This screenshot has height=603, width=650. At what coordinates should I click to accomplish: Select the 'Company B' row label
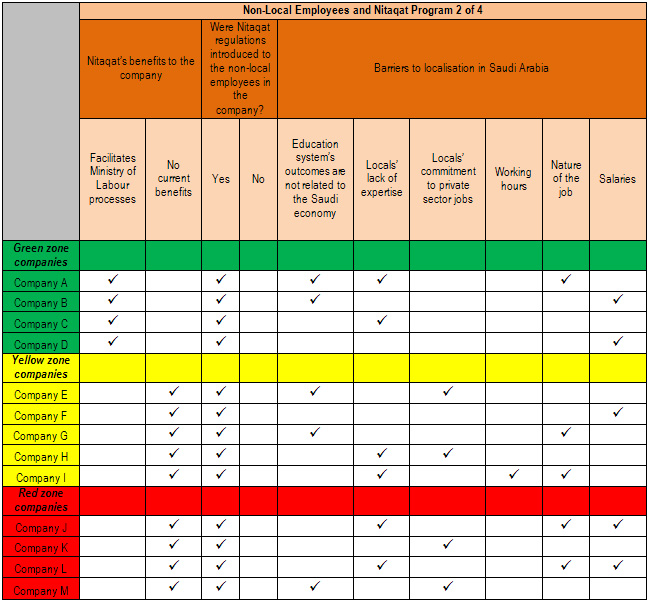coord(41,303)
